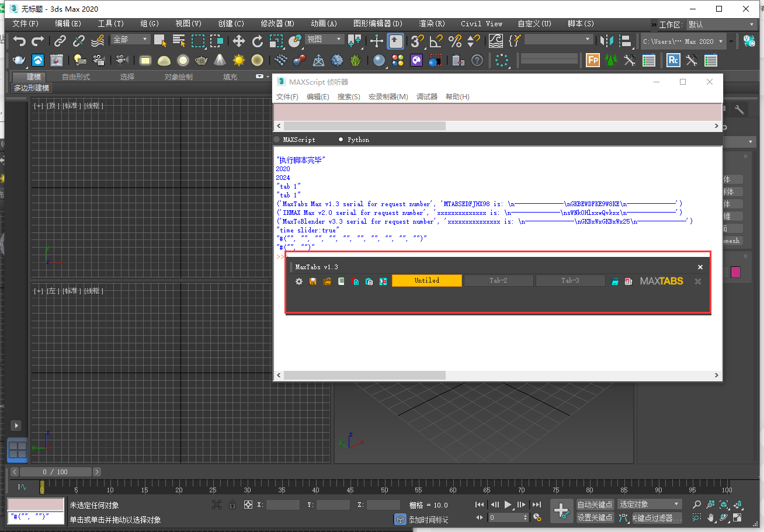
Task: Select the Untiled MaxTabs tab
Action: (427, 281)
